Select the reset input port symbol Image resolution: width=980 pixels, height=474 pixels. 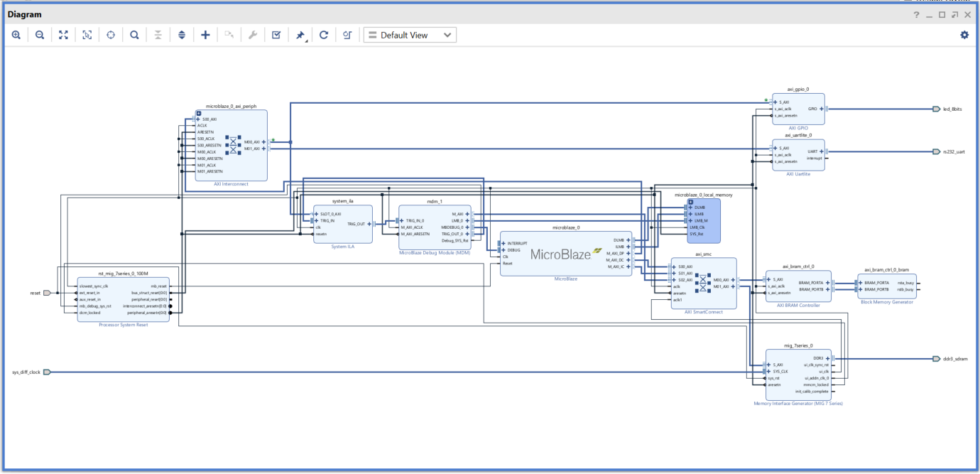48,293
